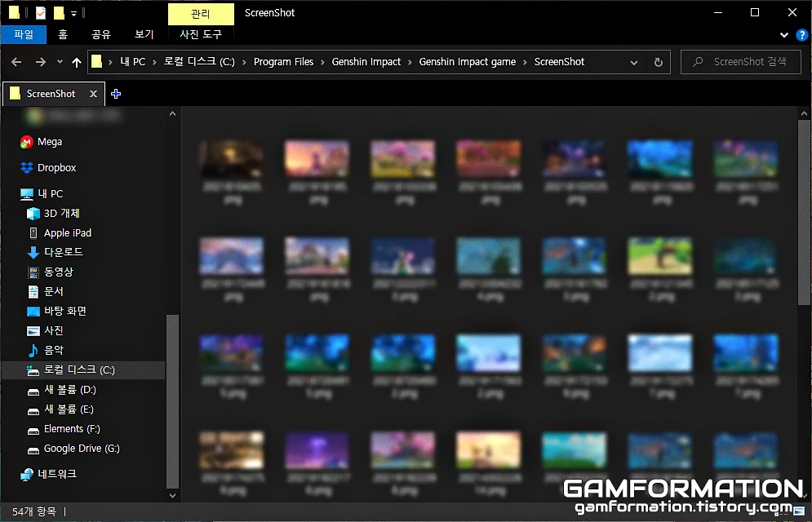
Task: Open the Customize Quick Access Toolbar dropdown
Action: pyautogui.click(x=74, y=13)
